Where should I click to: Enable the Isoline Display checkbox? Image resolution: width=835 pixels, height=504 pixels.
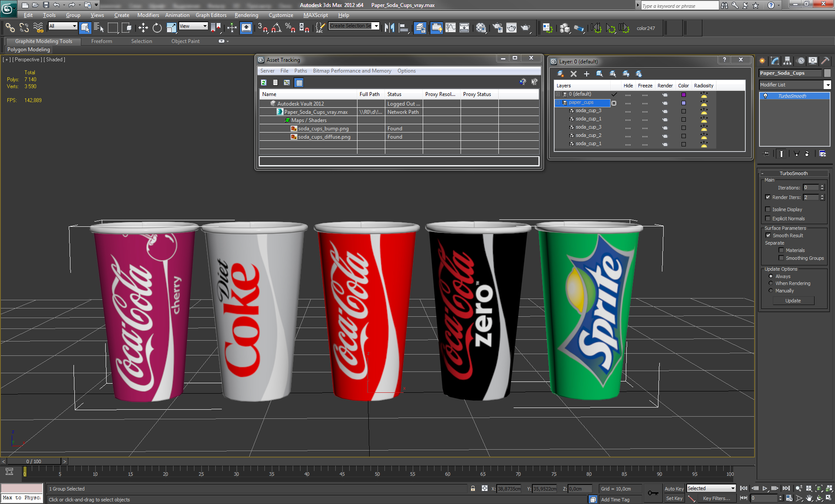tap(768, 209)
